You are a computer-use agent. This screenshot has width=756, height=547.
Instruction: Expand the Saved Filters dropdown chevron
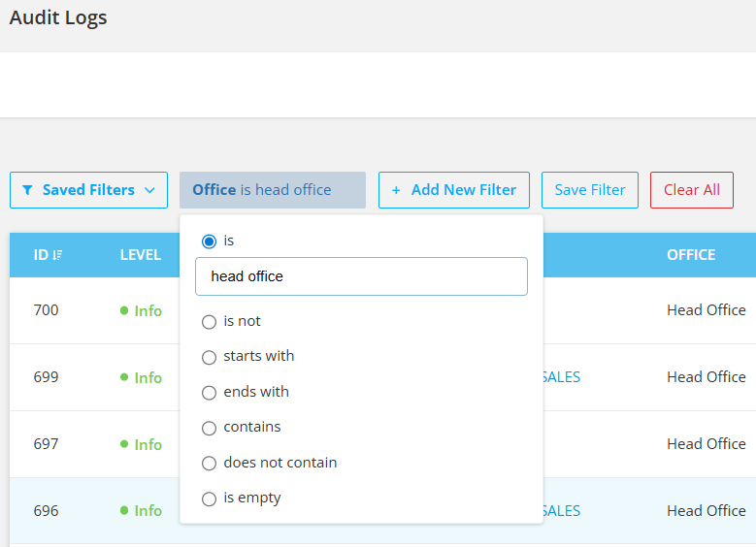tap(150, 190)
